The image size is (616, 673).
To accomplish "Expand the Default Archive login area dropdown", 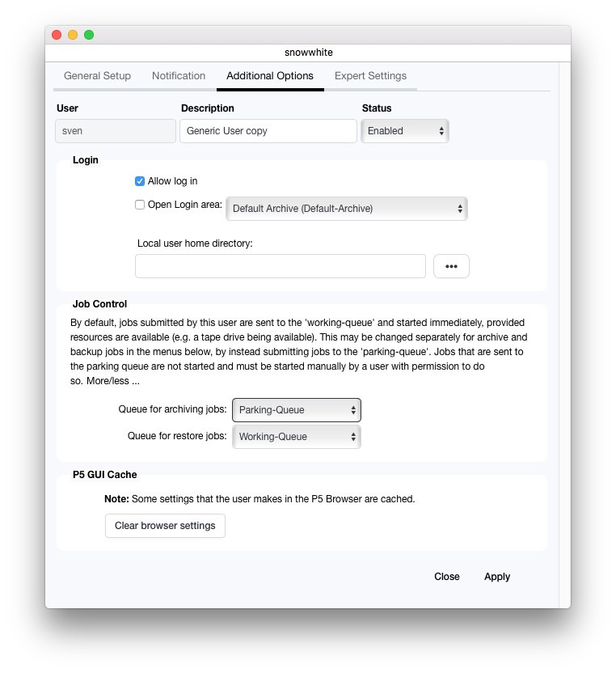I will pyautogui.click(x=347, y=209).
